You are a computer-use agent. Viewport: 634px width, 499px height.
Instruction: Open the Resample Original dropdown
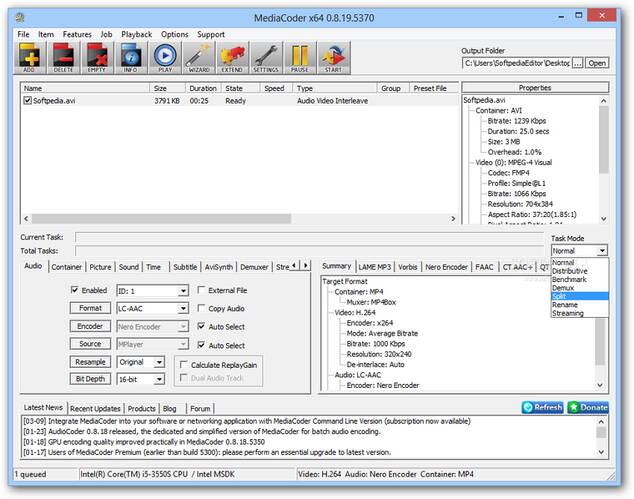tap(159, 362)
